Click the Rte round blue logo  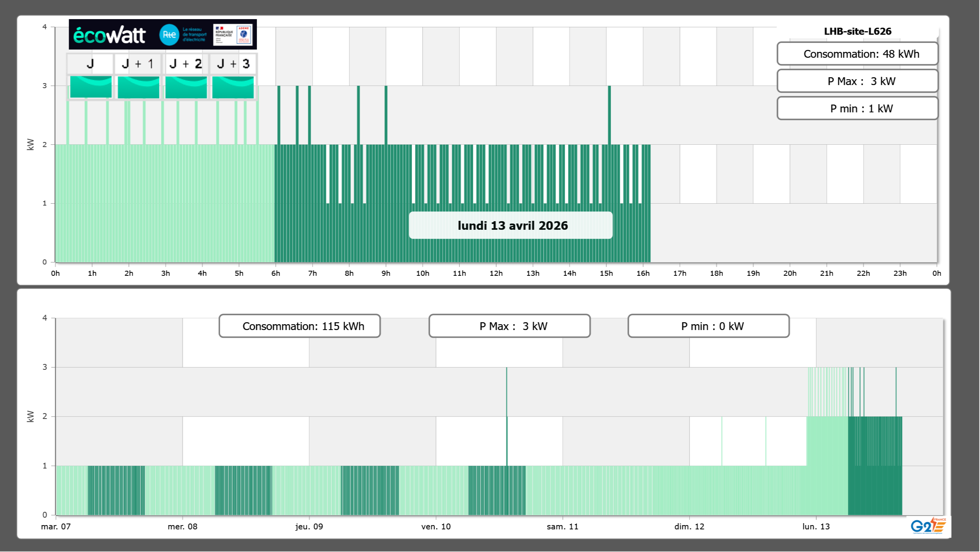pos(169,35)
